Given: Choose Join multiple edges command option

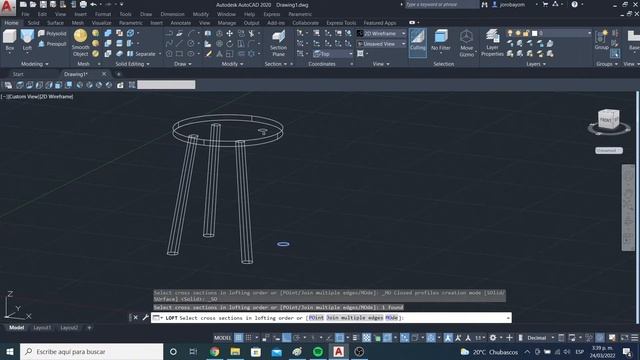Looking at the screenshot, I should pyautogui.click(x=354, y=318).
